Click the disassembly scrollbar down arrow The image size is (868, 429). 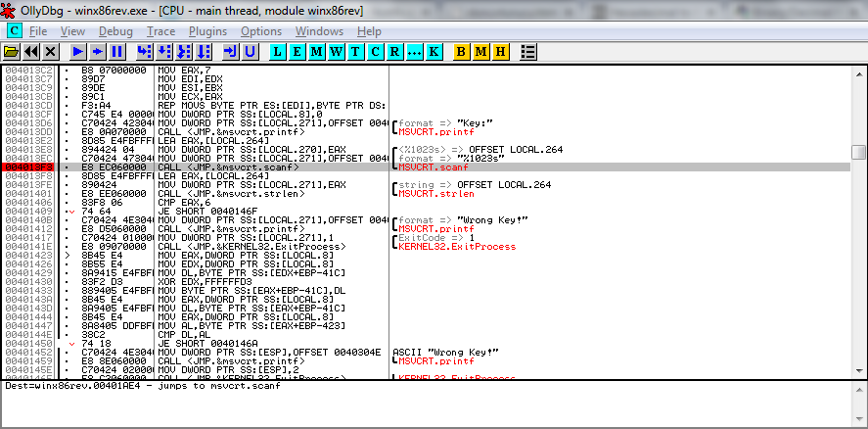858,371
